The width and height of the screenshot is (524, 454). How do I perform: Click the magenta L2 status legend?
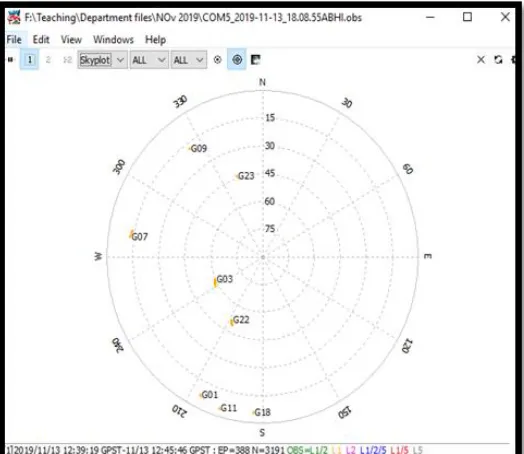(x=351, y=450)
